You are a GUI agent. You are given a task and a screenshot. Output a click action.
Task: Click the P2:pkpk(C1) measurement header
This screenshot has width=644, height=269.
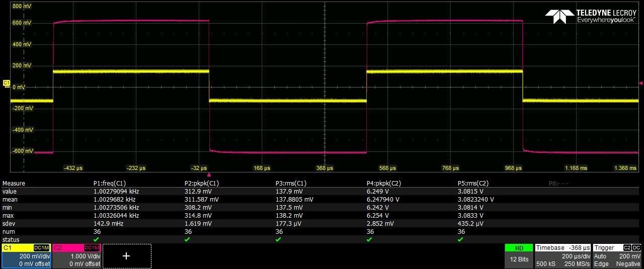pos(202,184)
